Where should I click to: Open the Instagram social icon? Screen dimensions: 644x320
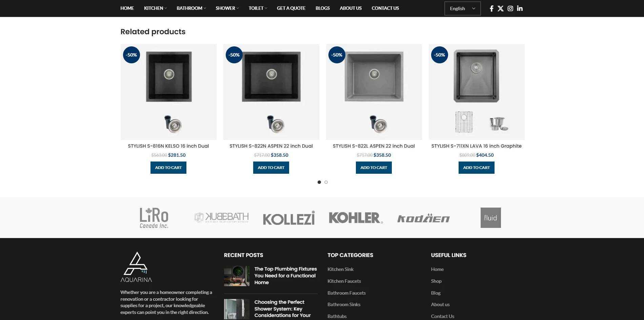click(x=510, y=8)
